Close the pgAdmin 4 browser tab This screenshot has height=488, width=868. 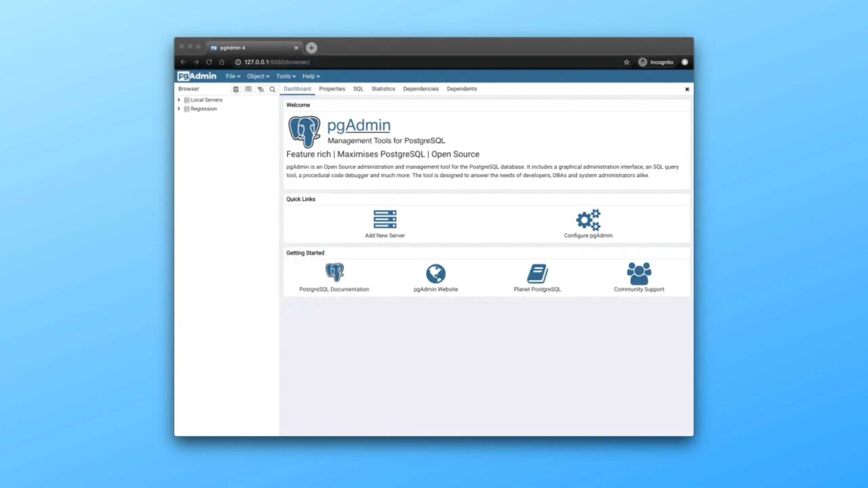click(x=296, y=48)
